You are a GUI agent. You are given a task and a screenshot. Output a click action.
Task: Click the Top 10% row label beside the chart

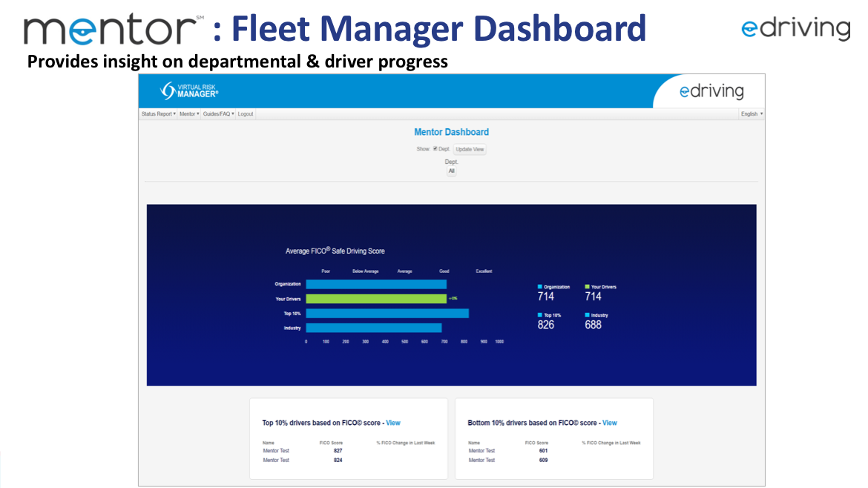coord(292,314)
